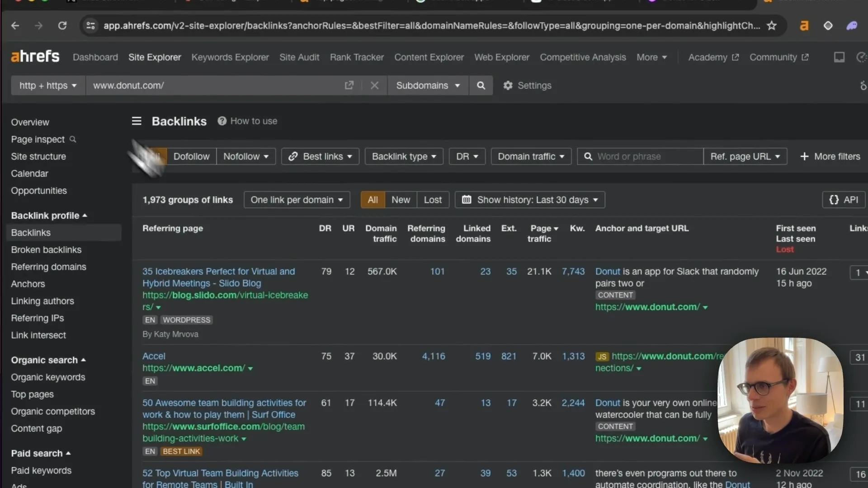868x488 pixels.
Task: Open the DR filter dropdown
Action: point(467,156)
